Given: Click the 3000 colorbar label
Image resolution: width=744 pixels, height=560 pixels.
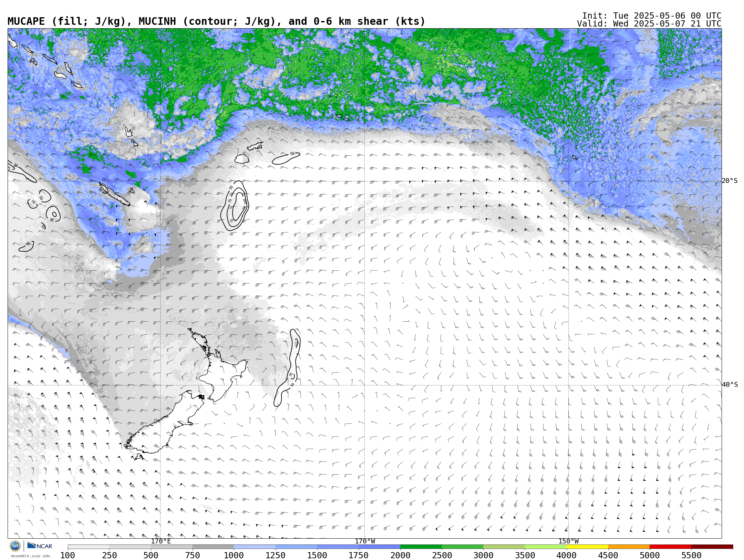Looking at the screenshot, I should [483, 556].
